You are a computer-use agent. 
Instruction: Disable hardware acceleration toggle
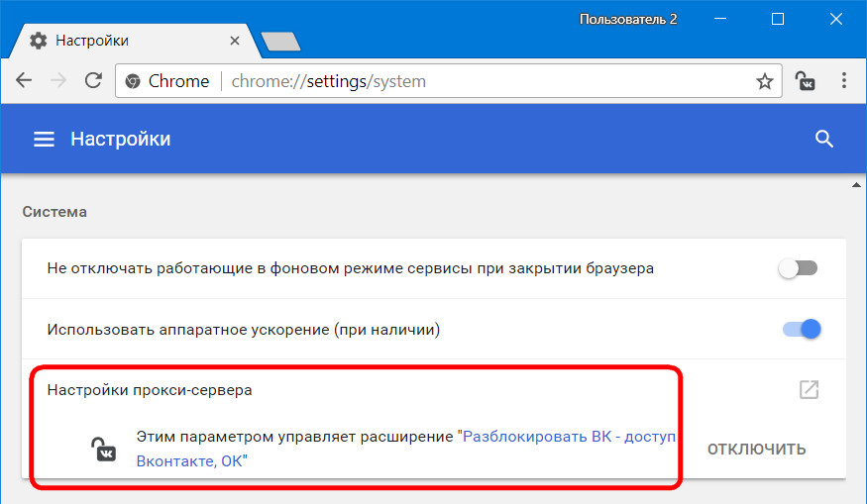click(x=802, y=330)
